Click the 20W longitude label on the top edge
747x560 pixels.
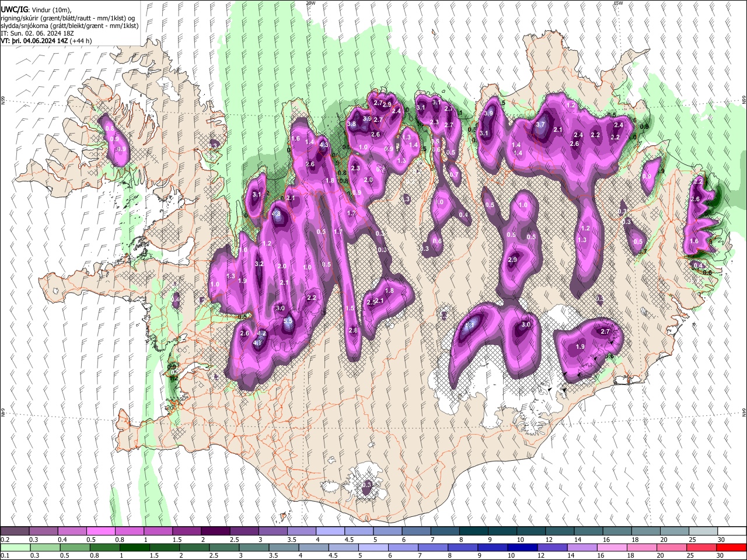(x=310, y=3)
